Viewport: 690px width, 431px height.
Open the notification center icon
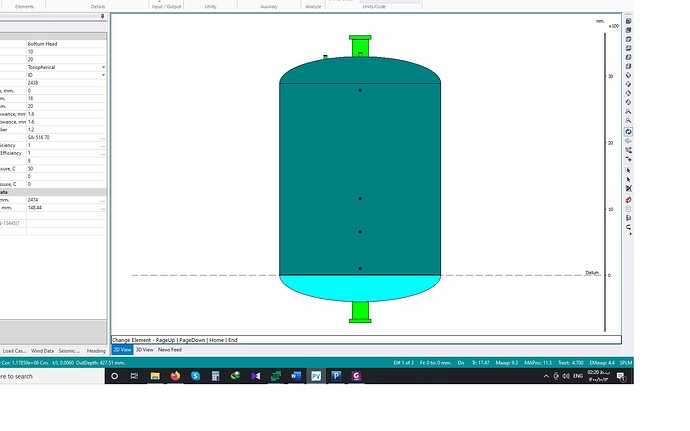point(620,376)
